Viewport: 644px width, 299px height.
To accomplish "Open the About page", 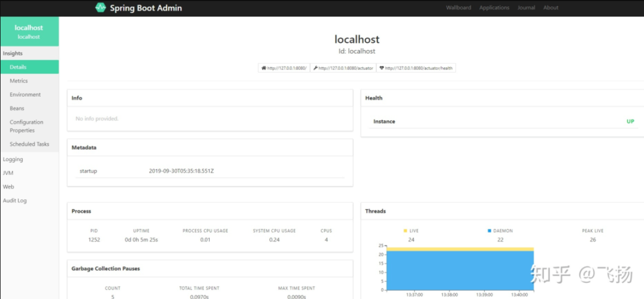I will pyautogui.click(x=551, y=8).
